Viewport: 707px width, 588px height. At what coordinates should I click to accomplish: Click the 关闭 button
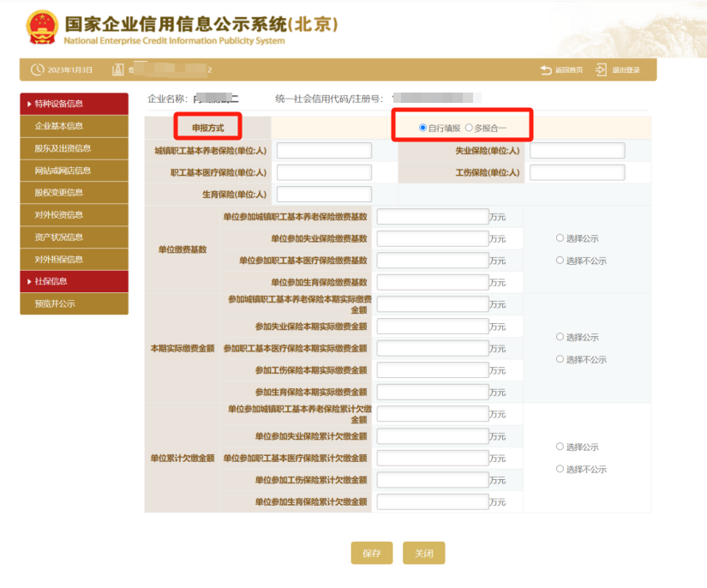tap(424, 553)
